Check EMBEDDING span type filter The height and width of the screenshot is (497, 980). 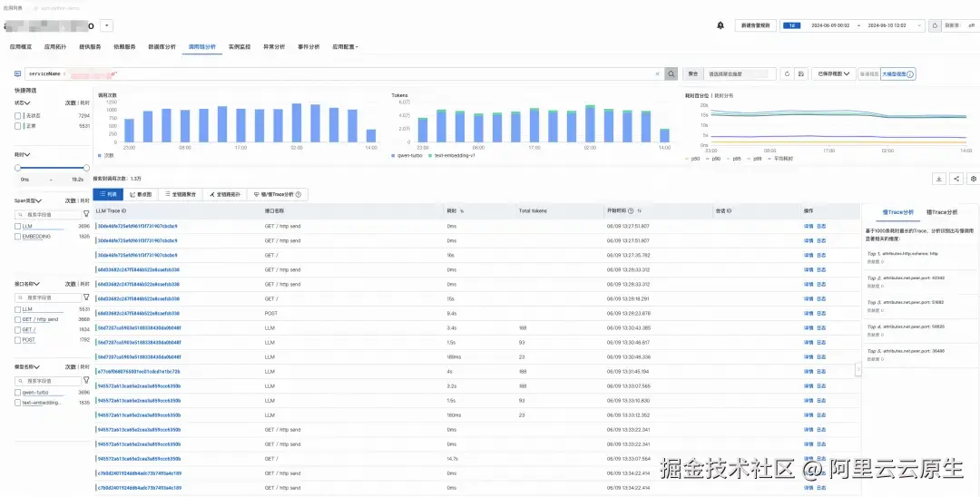click(x=17, y=237)
